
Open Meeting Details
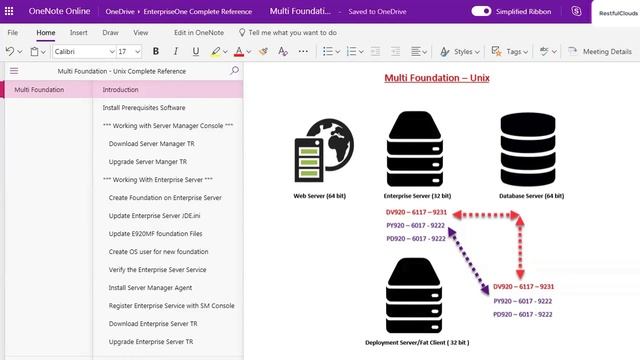point(600,51)
